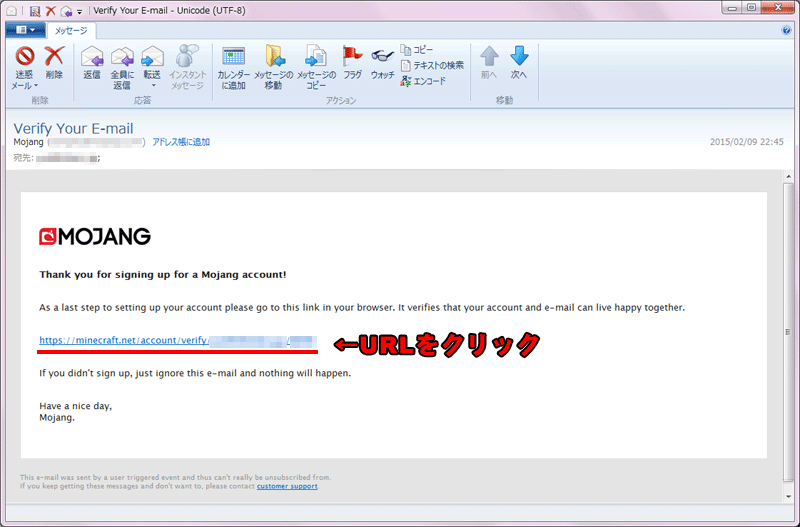Open the blue application menu button
The width and height of the screenshot is (800, 527).
tap(25, 30)
